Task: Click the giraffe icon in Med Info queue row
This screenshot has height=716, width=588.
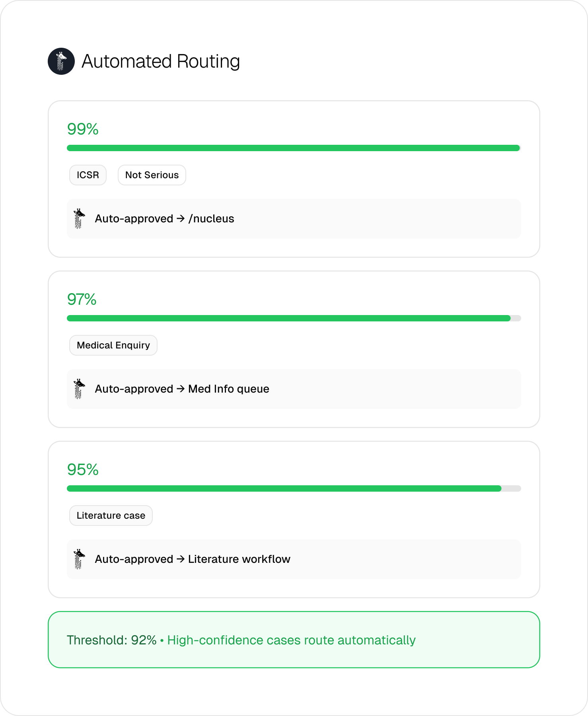Action: 79,389
